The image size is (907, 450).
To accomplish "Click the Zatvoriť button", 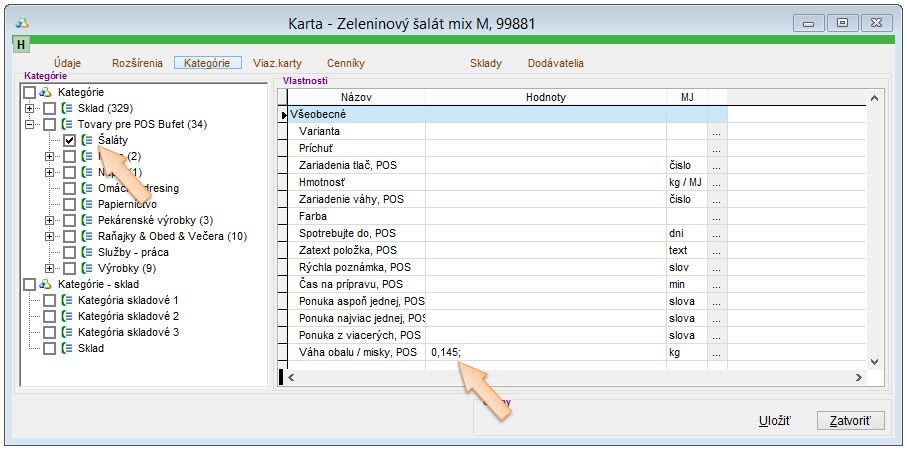I will coord(850,421).
